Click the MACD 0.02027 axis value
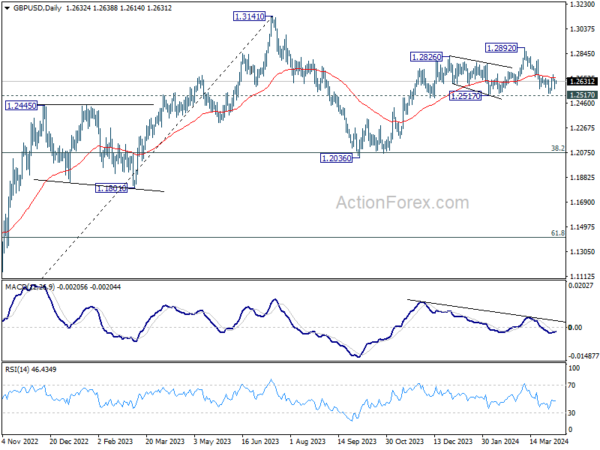This screenshot has height=450, width=600. point(581,285)
